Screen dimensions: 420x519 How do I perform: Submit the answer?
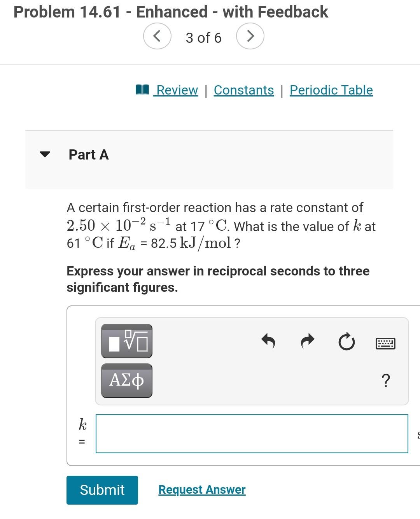click(x=102, y=490)
